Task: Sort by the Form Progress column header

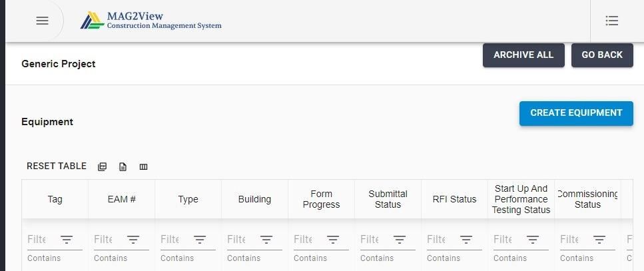Action: pyautogui.click(x=321, y=199)
